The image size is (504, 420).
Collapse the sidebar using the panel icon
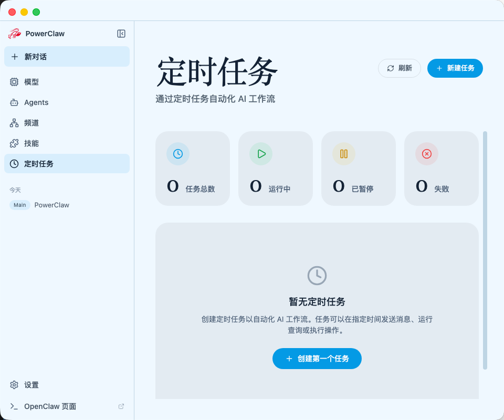click(x=121, y=33)
